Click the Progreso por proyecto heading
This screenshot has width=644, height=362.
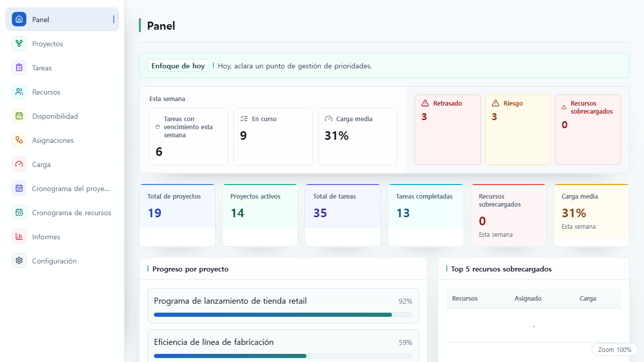(191, 269)
